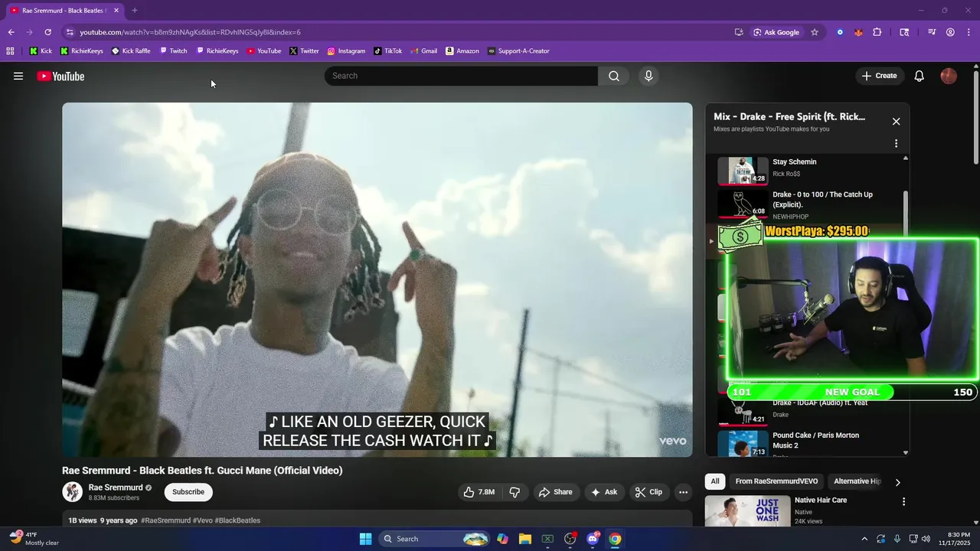Click the browser address bar URL
Viewport: 980px width, 551px height.
click(x=190, y=32)
